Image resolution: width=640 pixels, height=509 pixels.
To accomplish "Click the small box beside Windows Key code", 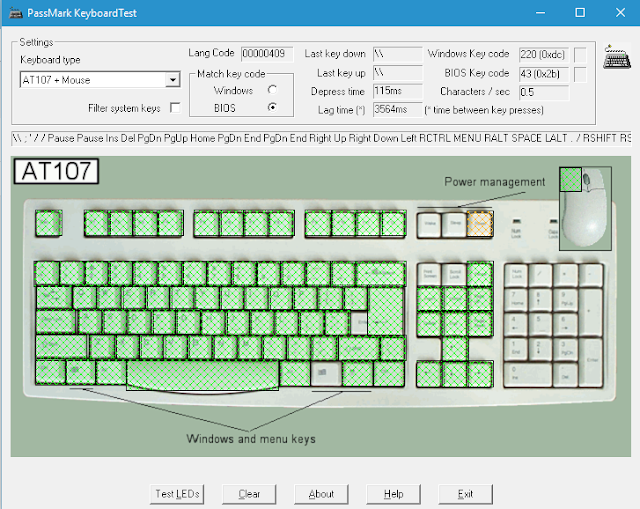I will point(580,54).
